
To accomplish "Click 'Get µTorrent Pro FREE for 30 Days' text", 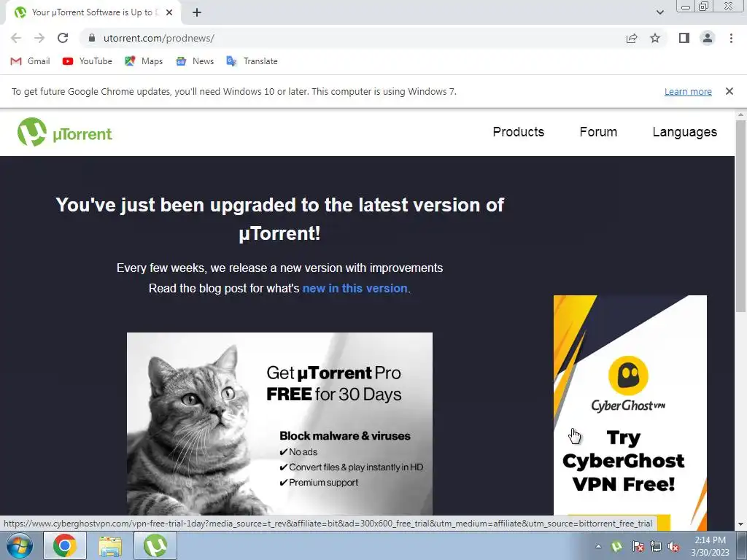I will click(334, 384).
